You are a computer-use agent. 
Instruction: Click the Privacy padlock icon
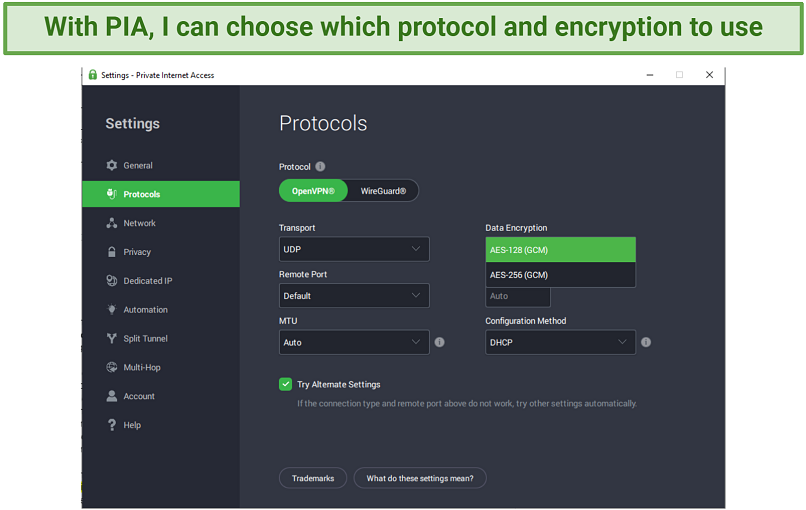(112, 252)
